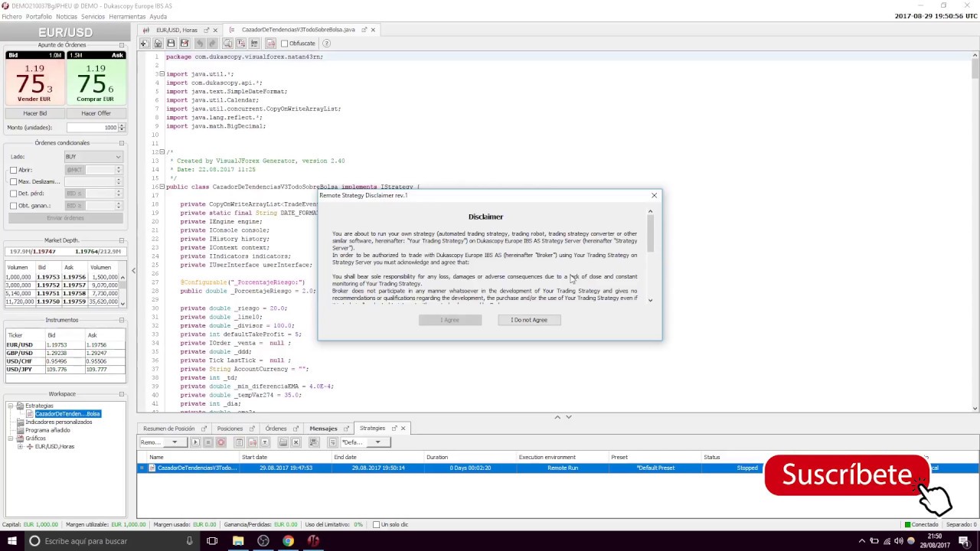Click the remove strategy X icon in Strategies toolbar
This screenshot has width=980, height=551.
point(296,442)
